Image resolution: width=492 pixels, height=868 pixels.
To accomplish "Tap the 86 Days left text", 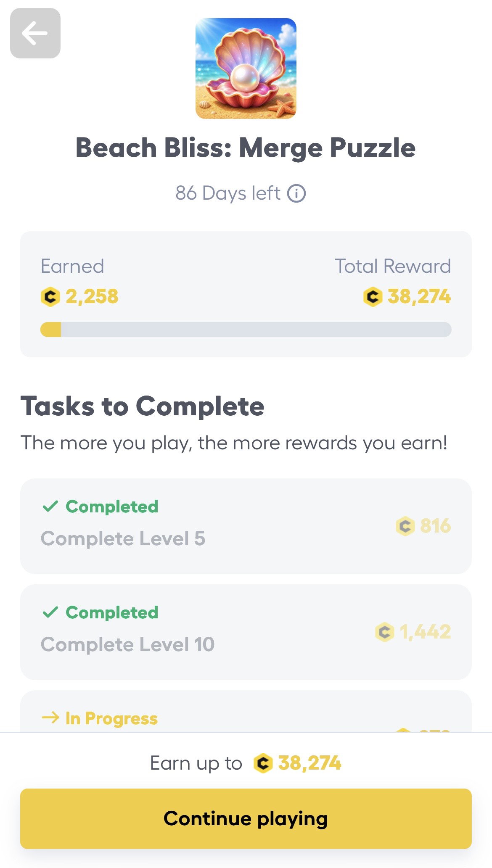I will (x=227, y=193).
